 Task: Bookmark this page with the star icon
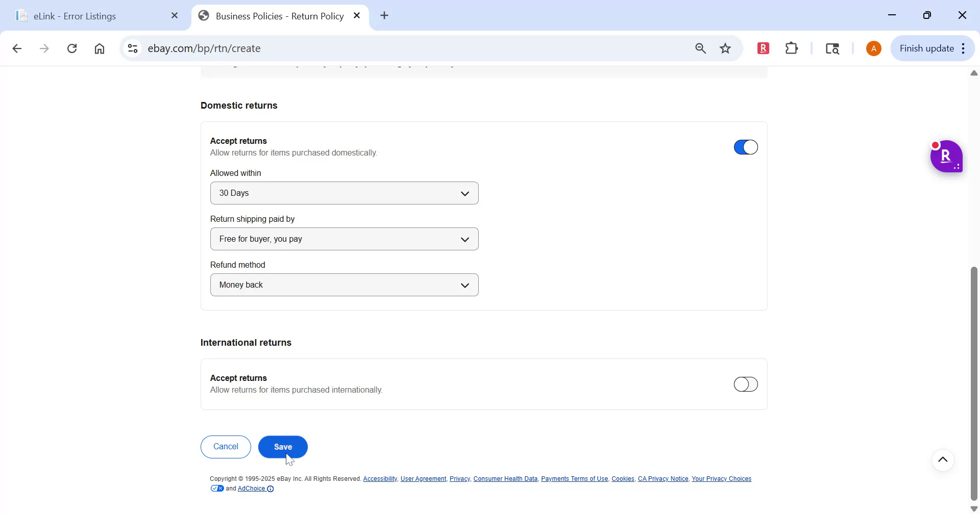(725, 48)
